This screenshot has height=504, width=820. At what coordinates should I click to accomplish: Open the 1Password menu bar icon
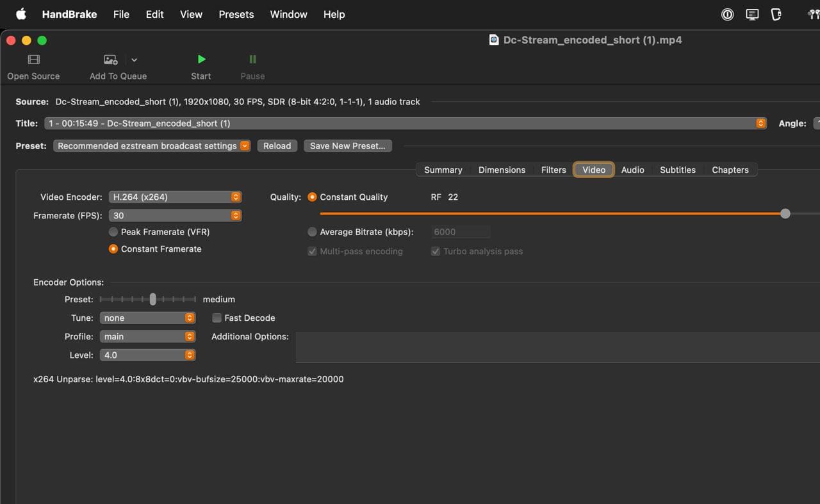[x=727, y=14]
